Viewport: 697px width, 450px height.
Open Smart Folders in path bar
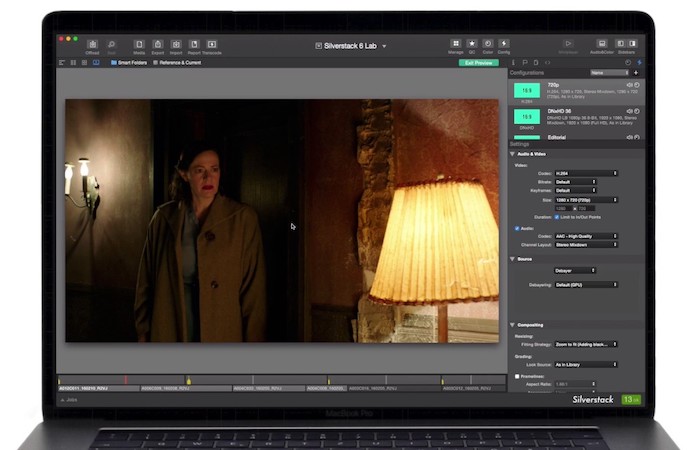(x=129, y=63)
